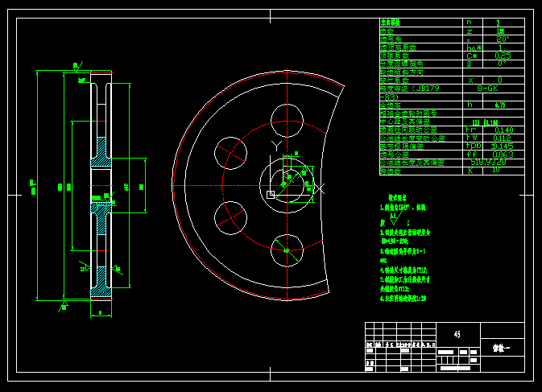542x392 pixels.
Task: Click the '齿顶高系数' row label
Action: pos(398,47)
